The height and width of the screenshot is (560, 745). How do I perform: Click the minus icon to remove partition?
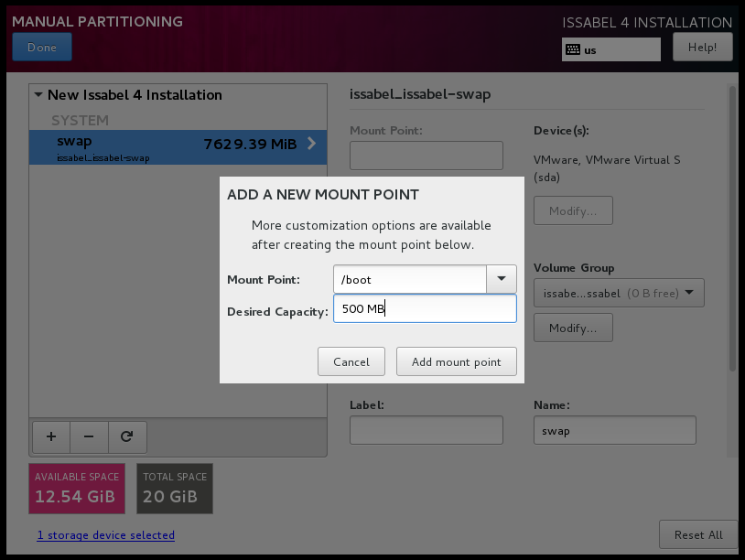89,437
